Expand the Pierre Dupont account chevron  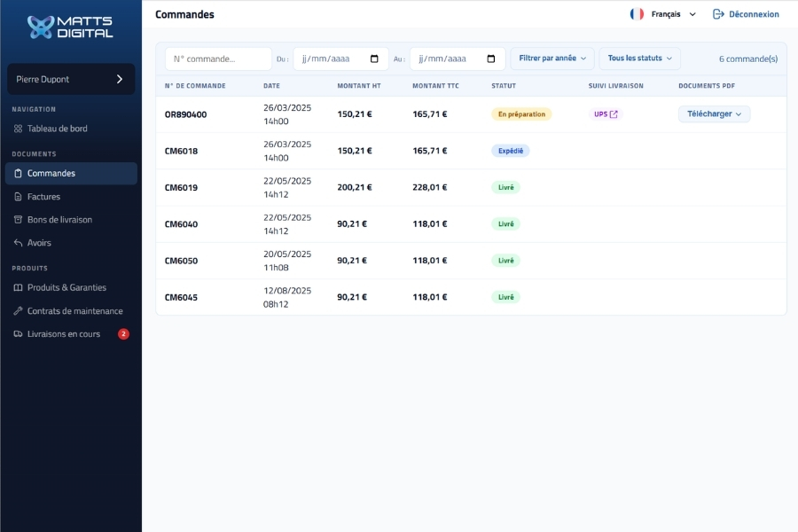point(120,79)
